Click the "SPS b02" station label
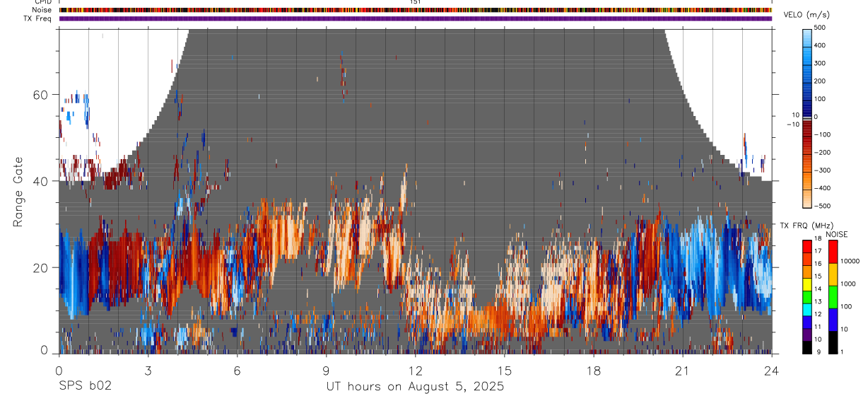868x401 pixels. (x=85, y=386)
